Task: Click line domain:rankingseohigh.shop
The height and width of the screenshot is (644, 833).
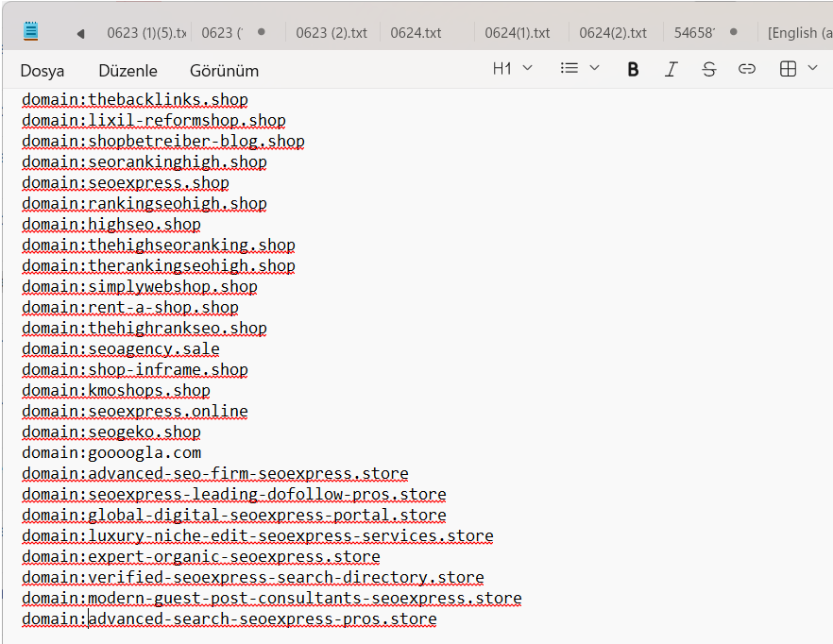Action: [x=144, y=204]
